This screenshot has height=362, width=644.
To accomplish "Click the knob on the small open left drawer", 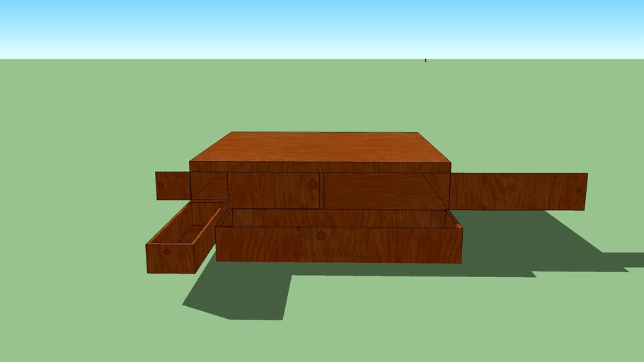I will [167, 252].
